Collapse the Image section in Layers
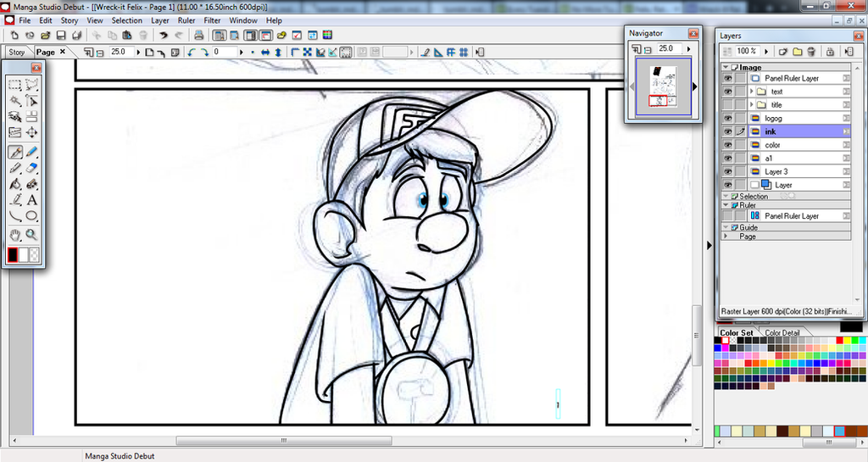The width and height of the screenshot is (868, 462). tap(726, 67)
